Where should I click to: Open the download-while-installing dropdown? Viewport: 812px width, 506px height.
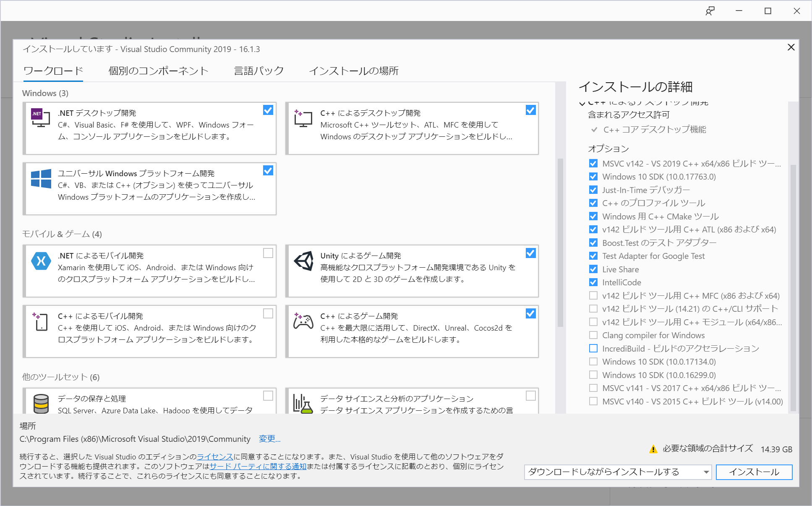617,472
